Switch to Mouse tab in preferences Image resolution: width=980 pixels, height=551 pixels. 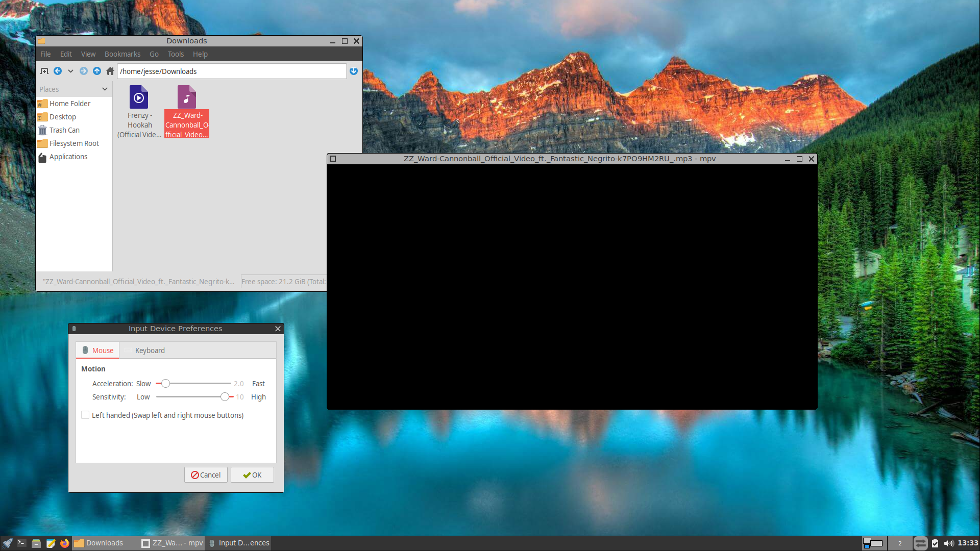click(97, 350)
